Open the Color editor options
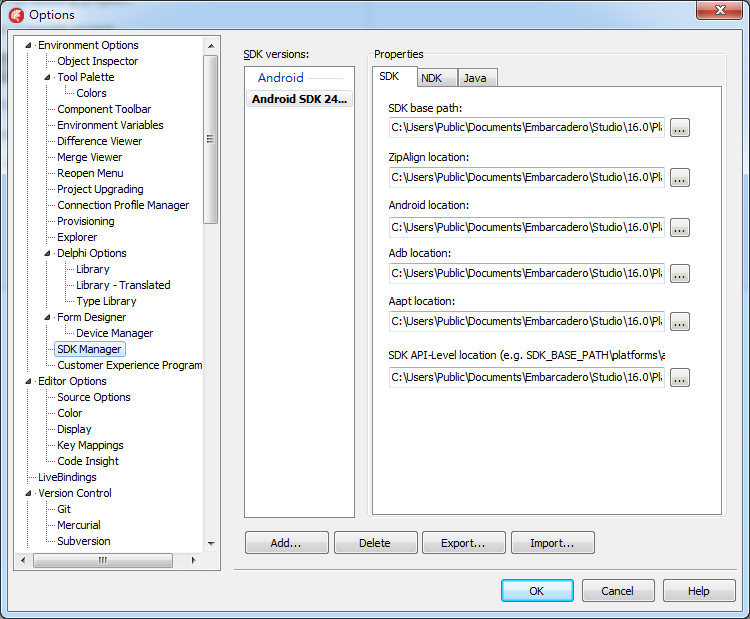This screenshot has width=750, height=619. [x=70, y=413]
